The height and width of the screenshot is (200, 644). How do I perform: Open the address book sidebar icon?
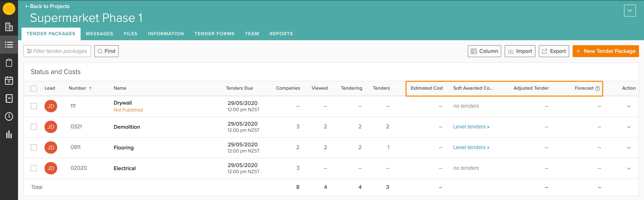pyautogui.click(x=9, y=98)
